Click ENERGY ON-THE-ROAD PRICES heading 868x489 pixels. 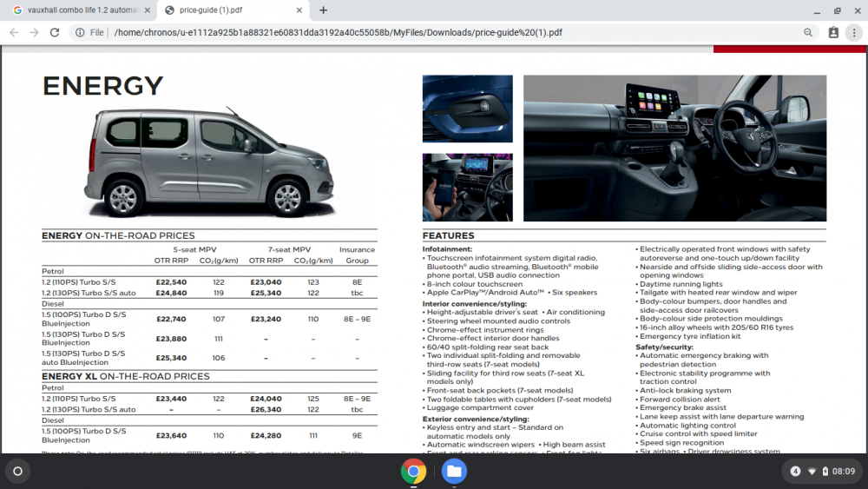(118, 236)
